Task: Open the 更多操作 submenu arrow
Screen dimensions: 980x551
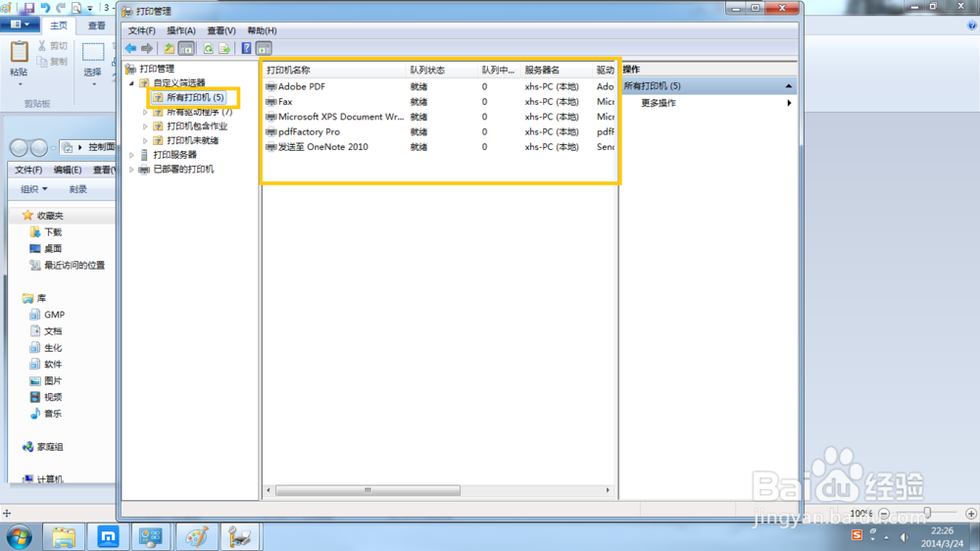Action: tap(789, 103)
